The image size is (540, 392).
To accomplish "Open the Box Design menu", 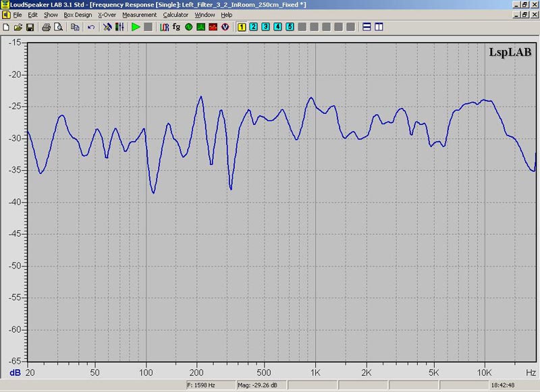I will [78, 15].
